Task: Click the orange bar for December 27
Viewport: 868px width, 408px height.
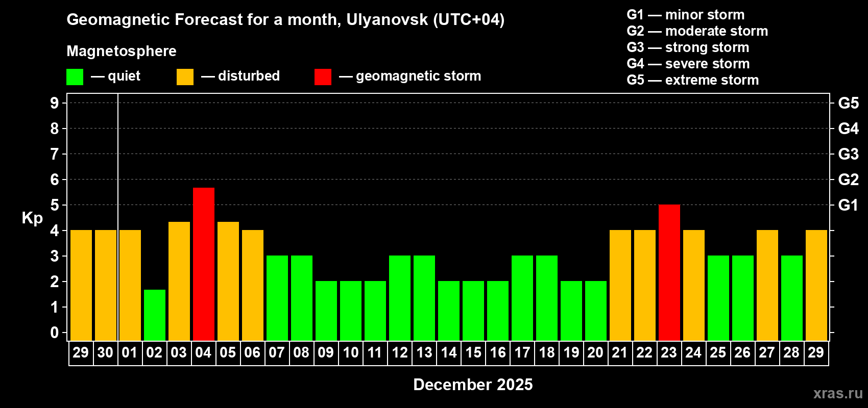Action: point(767,286)
